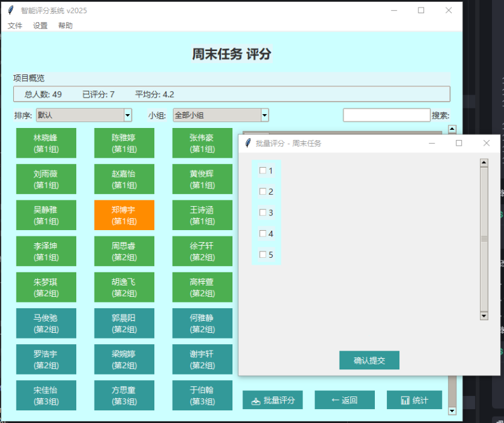This screenshot has width=504, height=423.
Task: Click the search input field
Action: [387, 115]
